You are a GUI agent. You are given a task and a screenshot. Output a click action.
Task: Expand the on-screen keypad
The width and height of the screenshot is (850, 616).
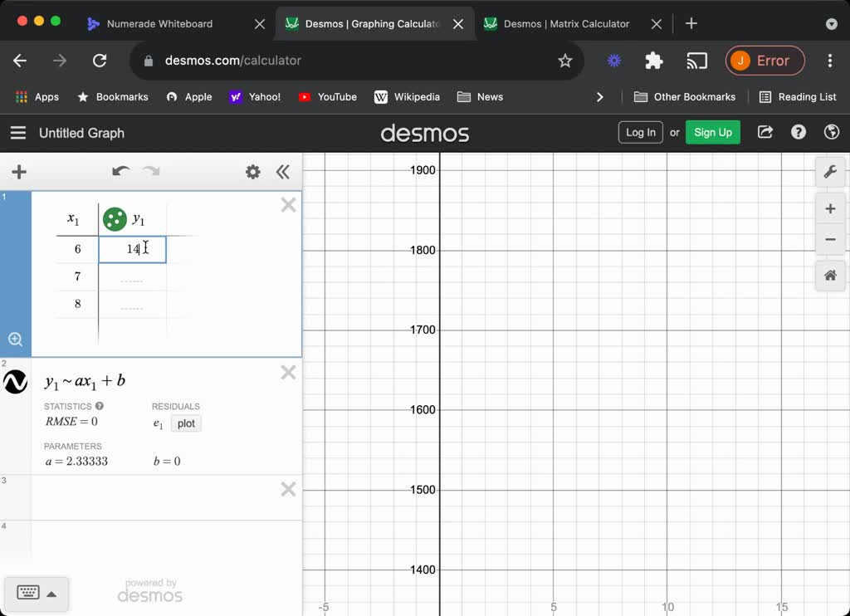tap(36, 593)
